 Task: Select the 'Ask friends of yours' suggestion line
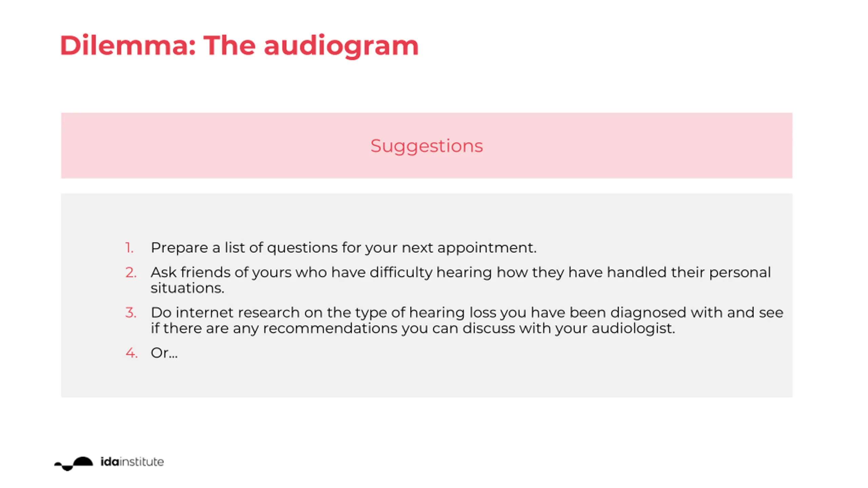click(460, 272)
